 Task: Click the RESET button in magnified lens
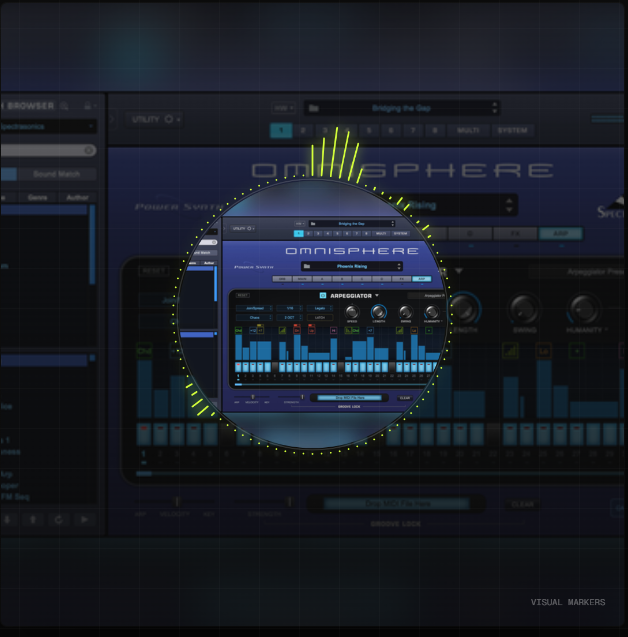point(243,295)
